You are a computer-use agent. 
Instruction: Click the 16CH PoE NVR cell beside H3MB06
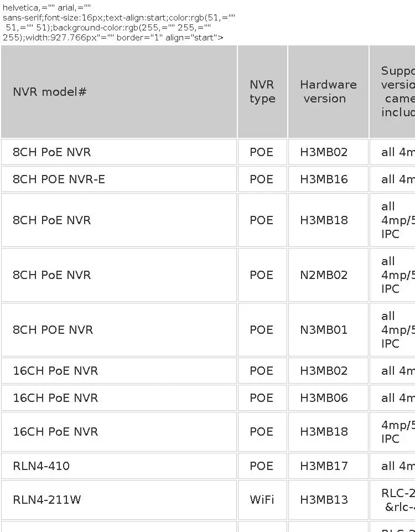(118, 397)
